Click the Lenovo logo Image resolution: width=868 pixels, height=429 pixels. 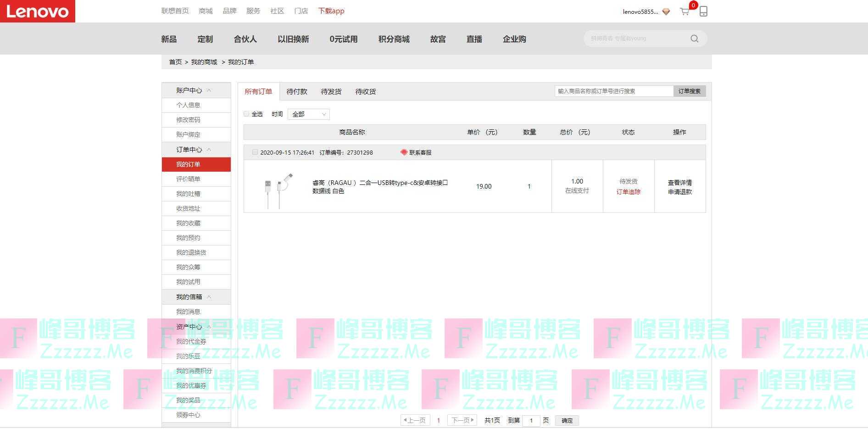pos(38,11)
